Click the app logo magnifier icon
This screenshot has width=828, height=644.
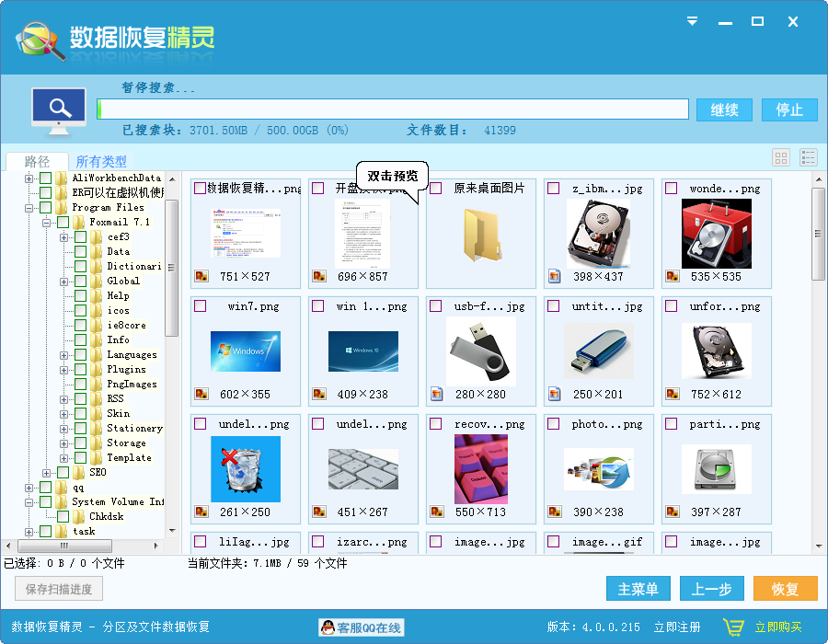[39, 40]
